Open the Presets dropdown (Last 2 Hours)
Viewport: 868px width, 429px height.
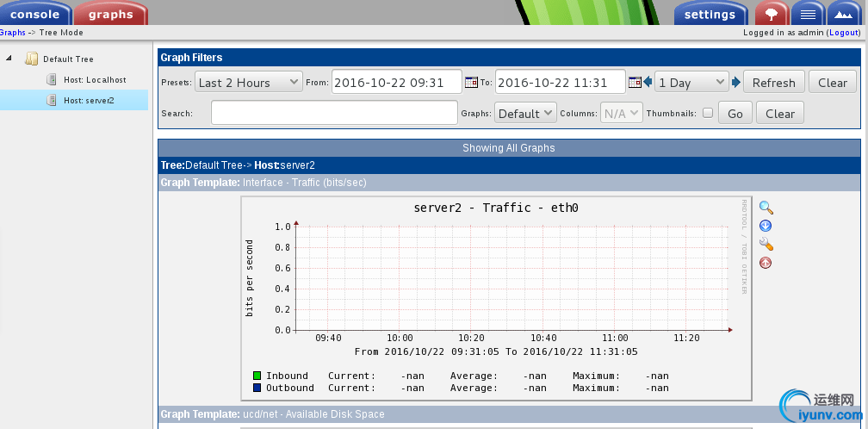249,83
